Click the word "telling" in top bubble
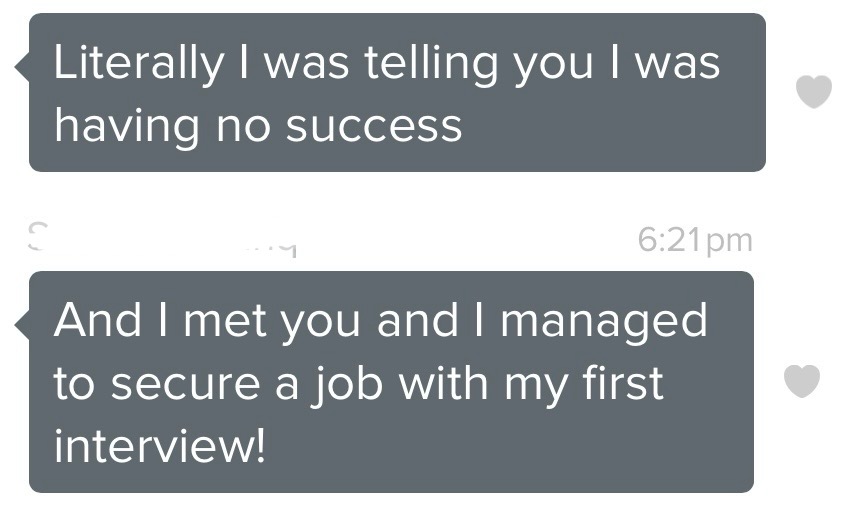Screen dimensions: 862x508 430,64
